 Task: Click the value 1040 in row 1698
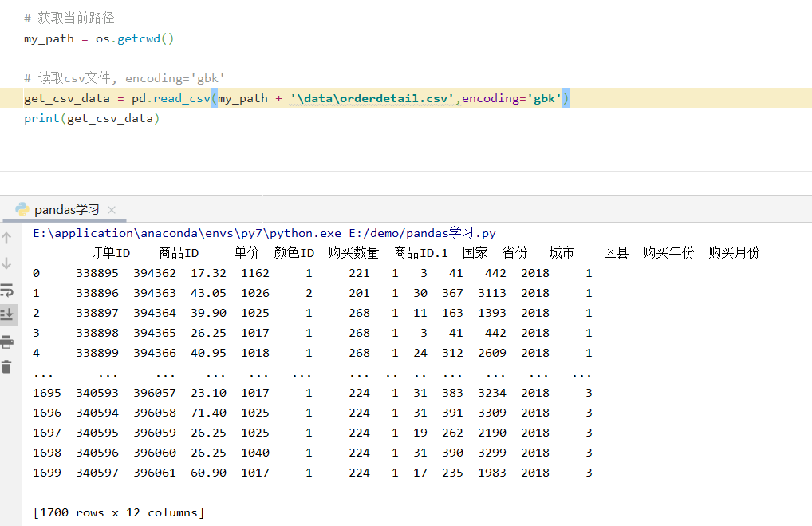(x=255, y=453)
